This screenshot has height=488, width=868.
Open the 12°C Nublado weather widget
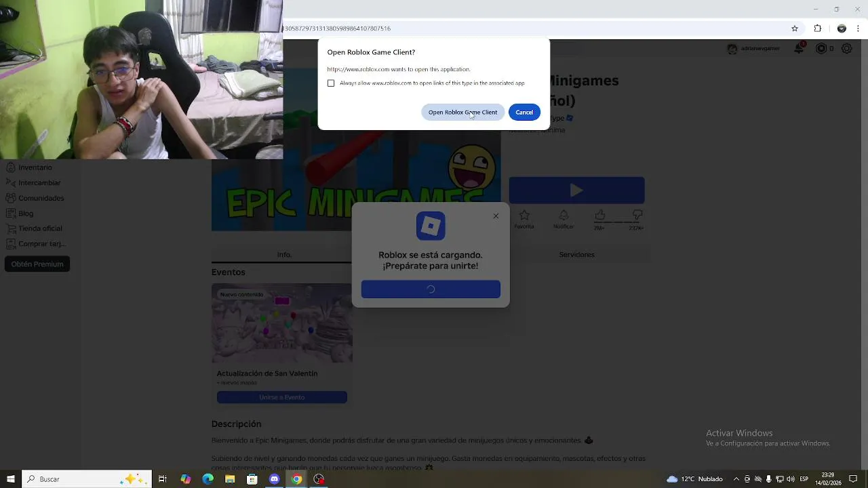[695, 479]
